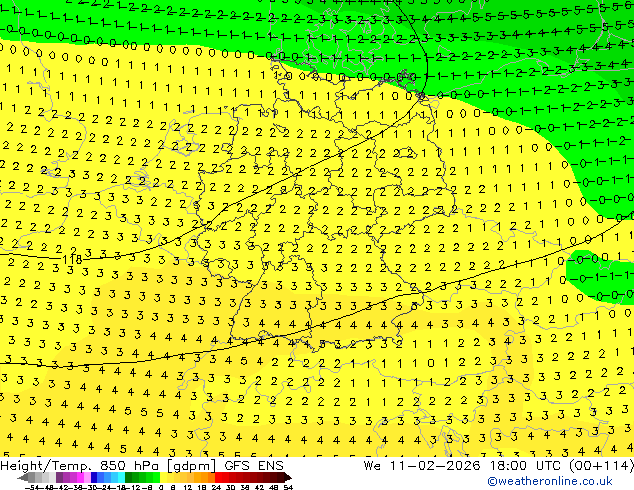Click the GFS ENS model label
634x490 pixels.
click(254, 466)
